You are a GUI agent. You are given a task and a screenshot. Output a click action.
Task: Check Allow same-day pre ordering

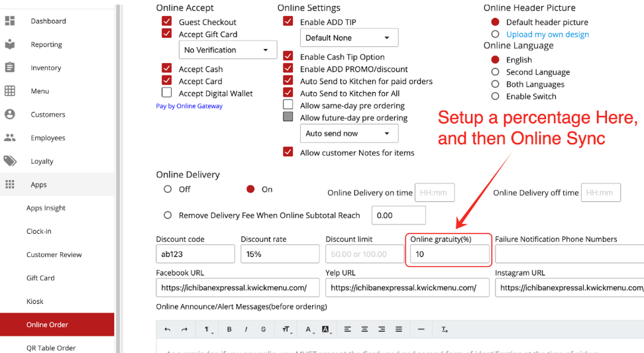coord(288,105)
